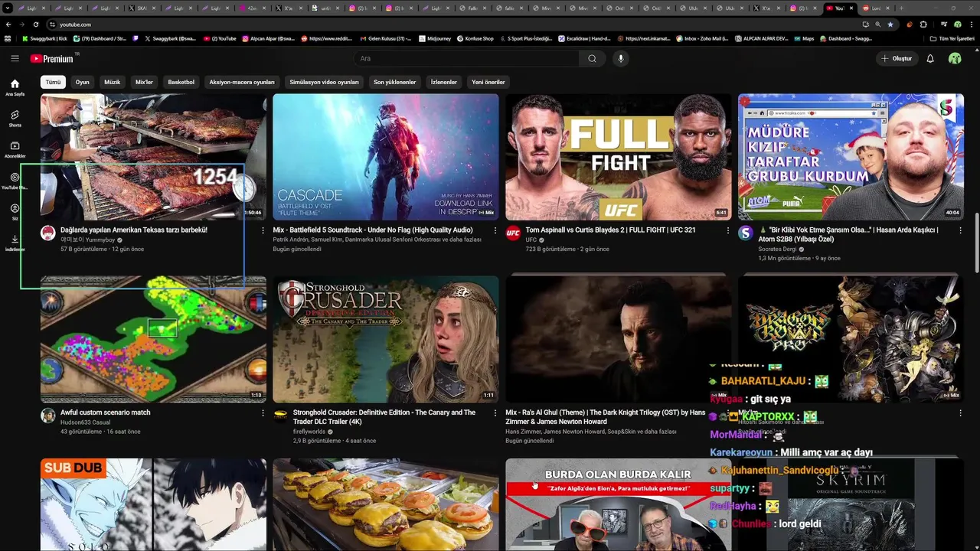Open the Tom Aspinall vs Curtis Blaydes title
The height and width of the screenshot is (551, 980).
coord(610,230)
